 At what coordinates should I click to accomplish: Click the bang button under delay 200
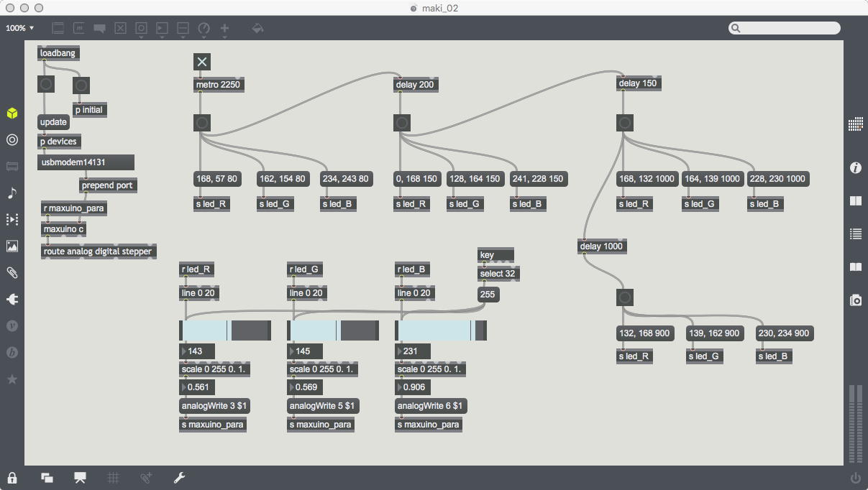pos(402,123)
